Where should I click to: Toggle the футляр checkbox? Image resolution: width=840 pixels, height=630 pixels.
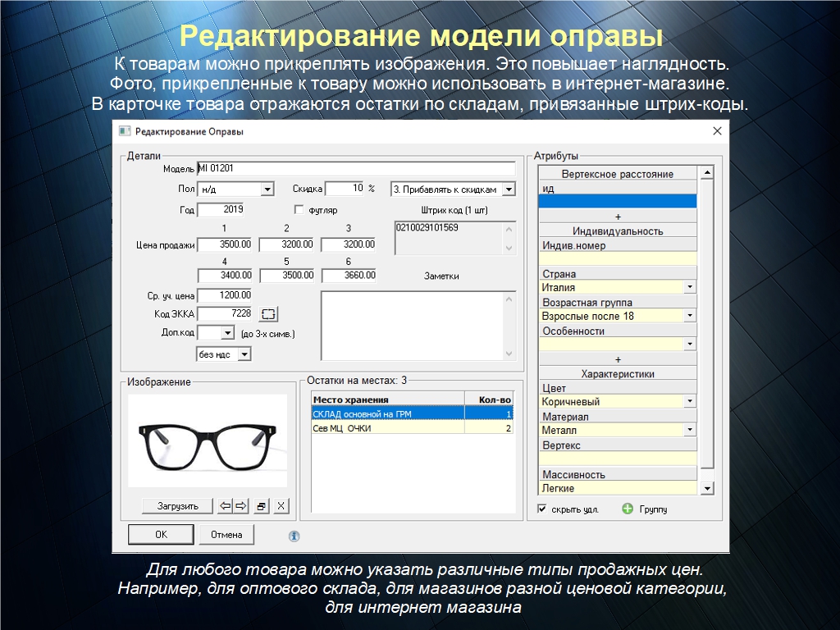[299, 210]
